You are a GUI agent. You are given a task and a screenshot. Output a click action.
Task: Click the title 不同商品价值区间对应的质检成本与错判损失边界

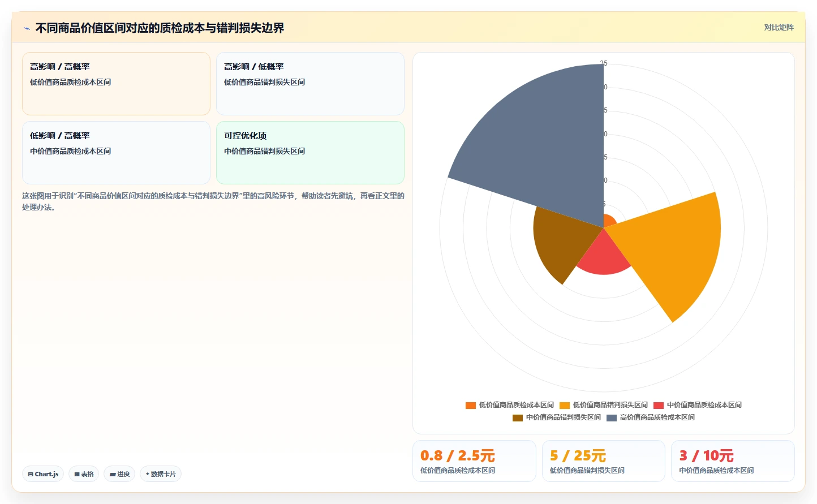(160, 28)
